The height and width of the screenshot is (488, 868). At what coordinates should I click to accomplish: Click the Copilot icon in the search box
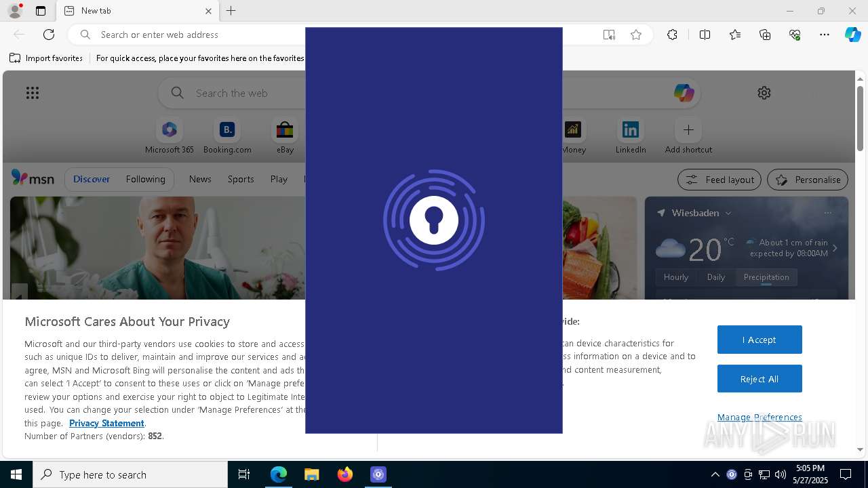click(x=684, y=93)
